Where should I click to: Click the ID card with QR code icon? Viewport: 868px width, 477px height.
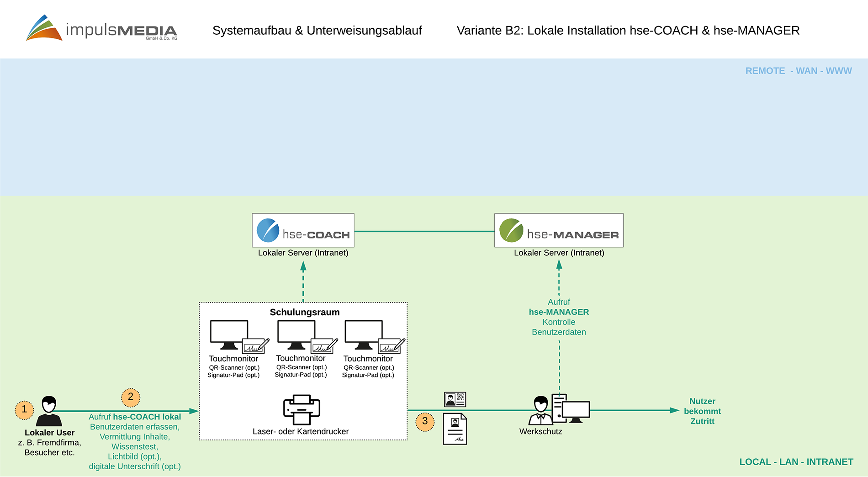[455, 399]
